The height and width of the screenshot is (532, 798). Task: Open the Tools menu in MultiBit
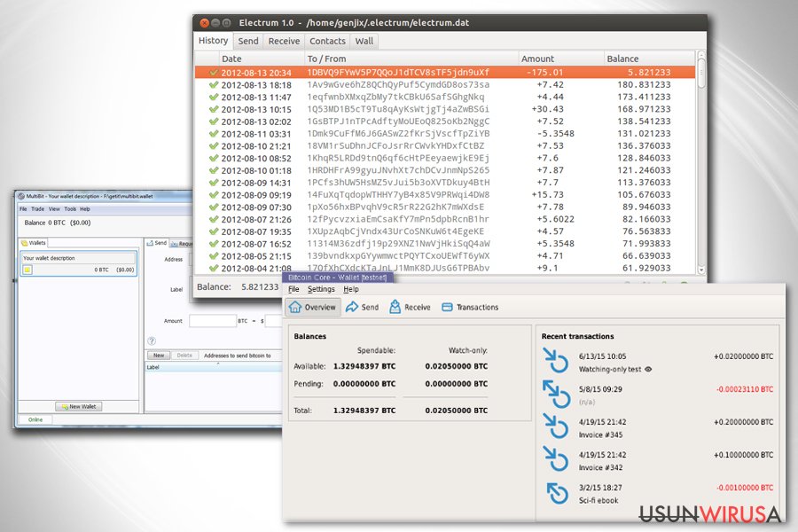click(x=70, y=208)
